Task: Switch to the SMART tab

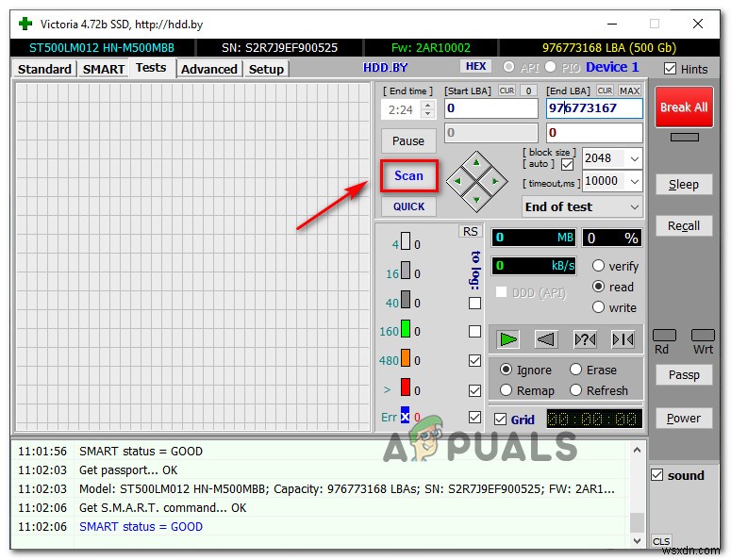Action: click(x=104, y=69)
